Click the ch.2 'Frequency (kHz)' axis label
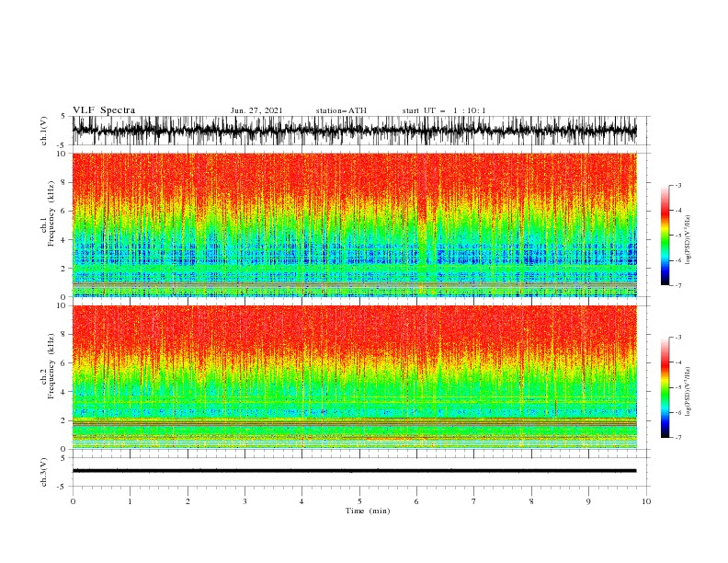 coord(51,366)
